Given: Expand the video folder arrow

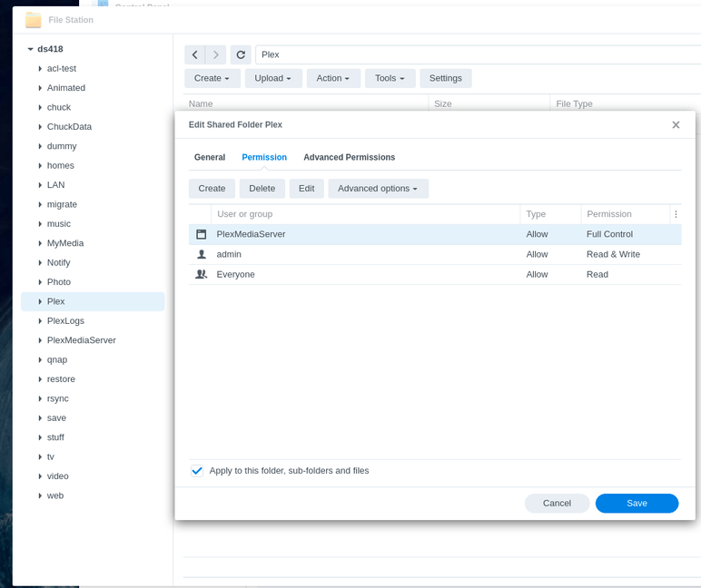Looking at the screenshot, I should (40, 476).
